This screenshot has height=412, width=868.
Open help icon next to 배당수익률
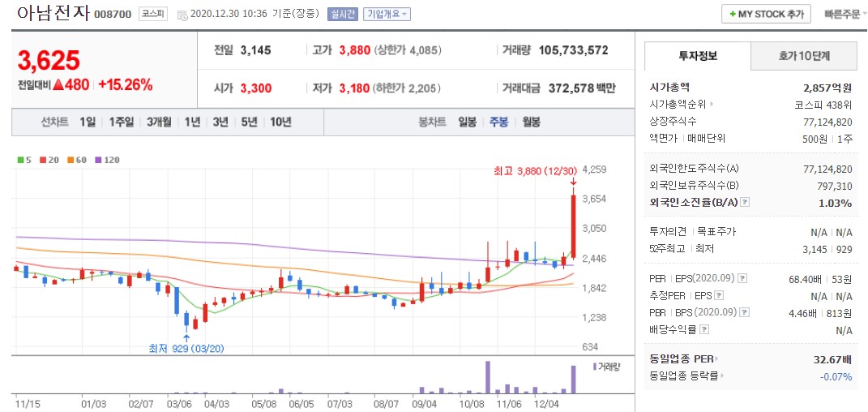coord(703,329)
